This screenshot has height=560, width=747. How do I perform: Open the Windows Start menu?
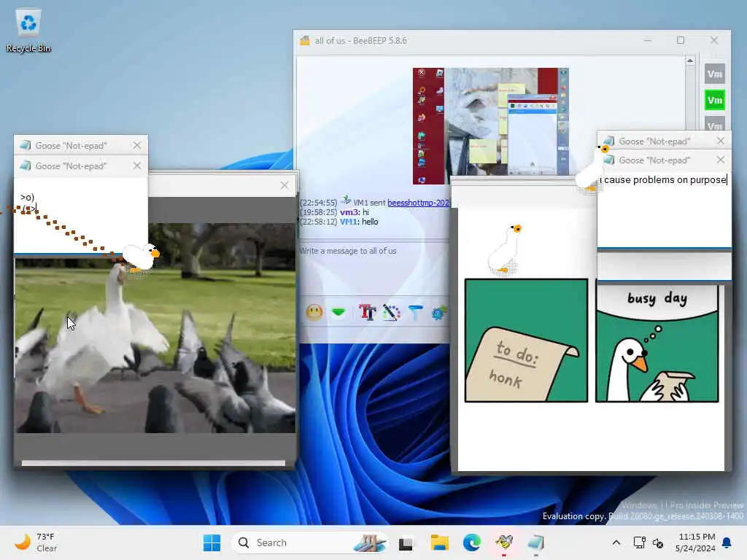click(212, 542)
